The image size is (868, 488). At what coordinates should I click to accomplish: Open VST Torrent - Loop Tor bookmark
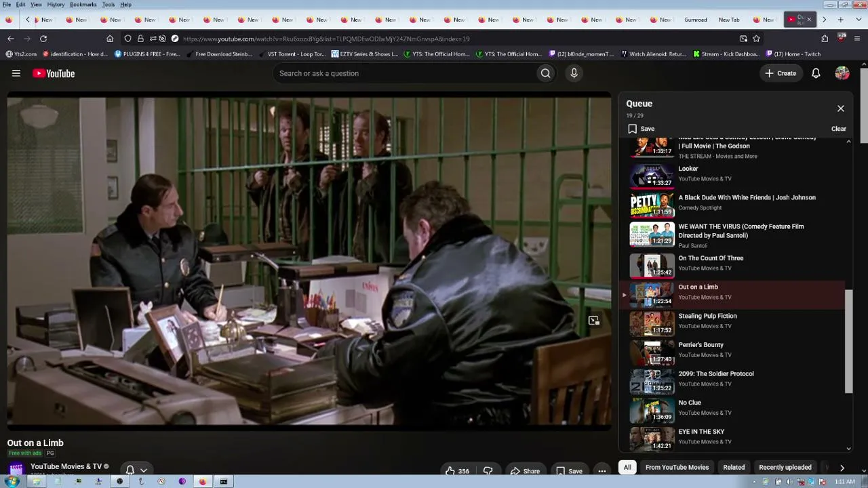pos(292,54)
